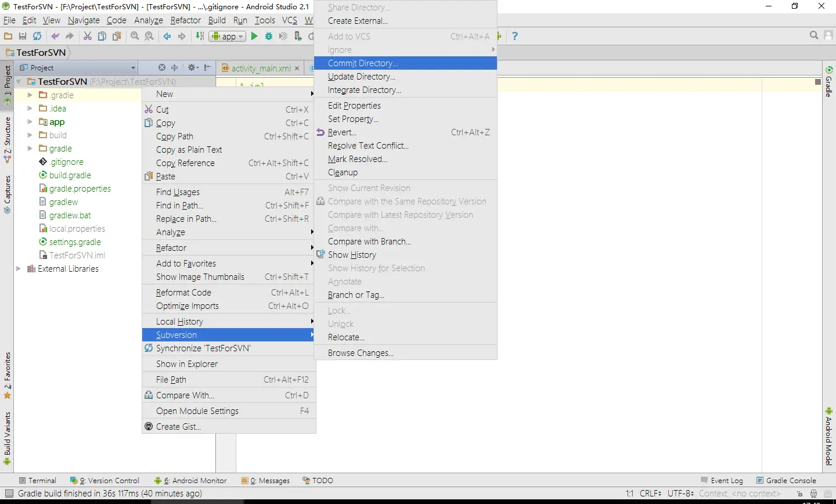Click the Debug app bug icon
This screenshot has height=504, width=836.
[269, 36]
